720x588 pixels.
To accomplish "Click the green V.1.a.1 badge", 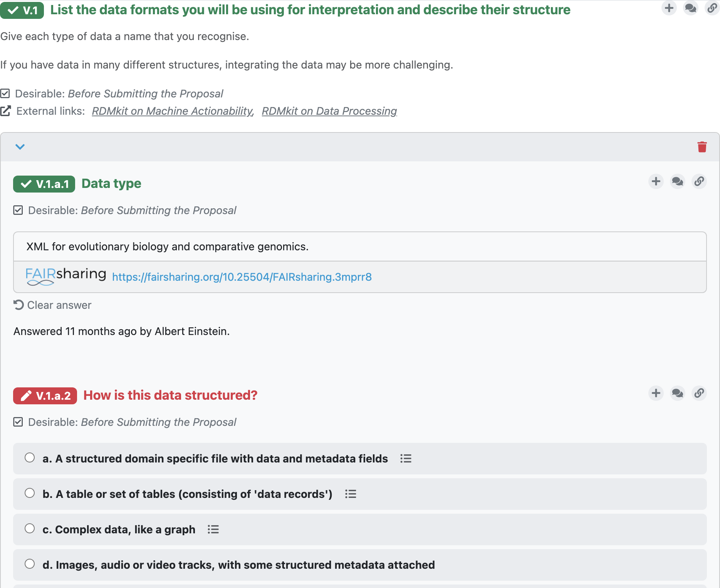I will pos(44,184).
